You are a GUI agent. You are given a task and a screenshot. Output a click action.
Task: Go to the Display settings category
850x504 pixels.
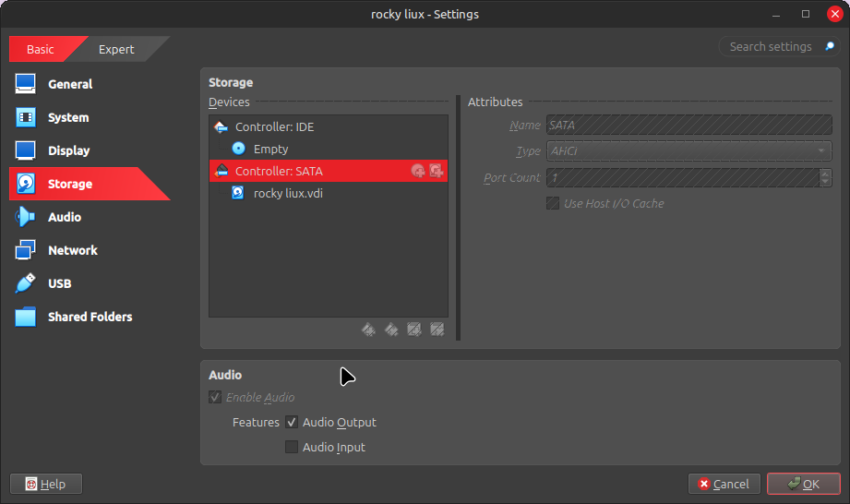pos(68,150)
